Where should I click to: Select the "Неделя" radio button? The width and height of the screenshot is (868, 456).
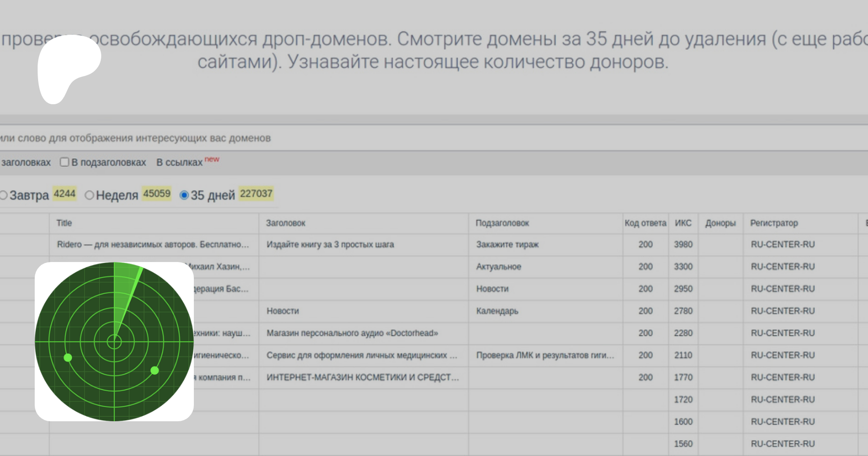point(89,195)
